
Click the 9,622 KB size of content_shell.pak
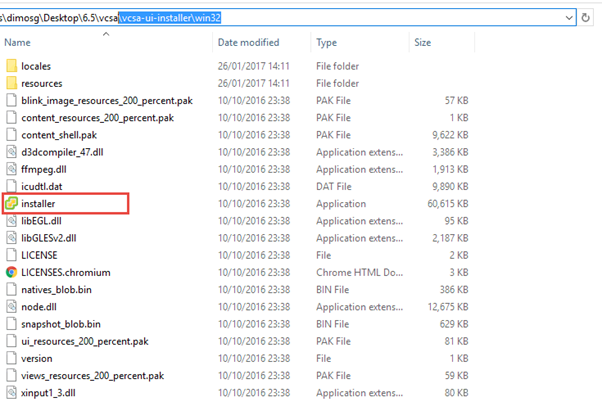(x=450, y=135)
